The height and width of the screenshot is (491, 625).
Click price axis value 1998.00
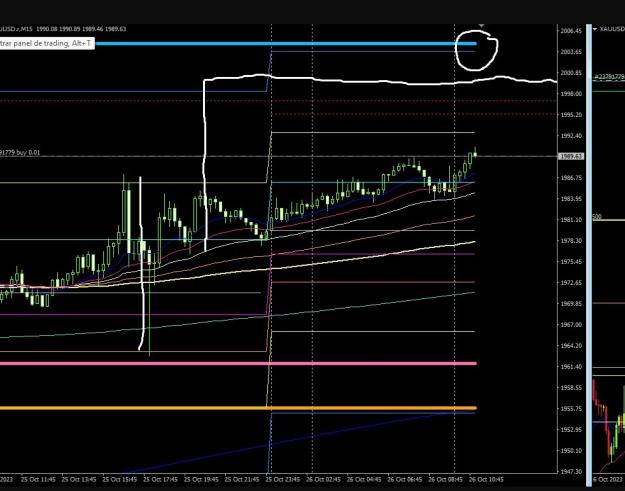[x=571, y=94]
